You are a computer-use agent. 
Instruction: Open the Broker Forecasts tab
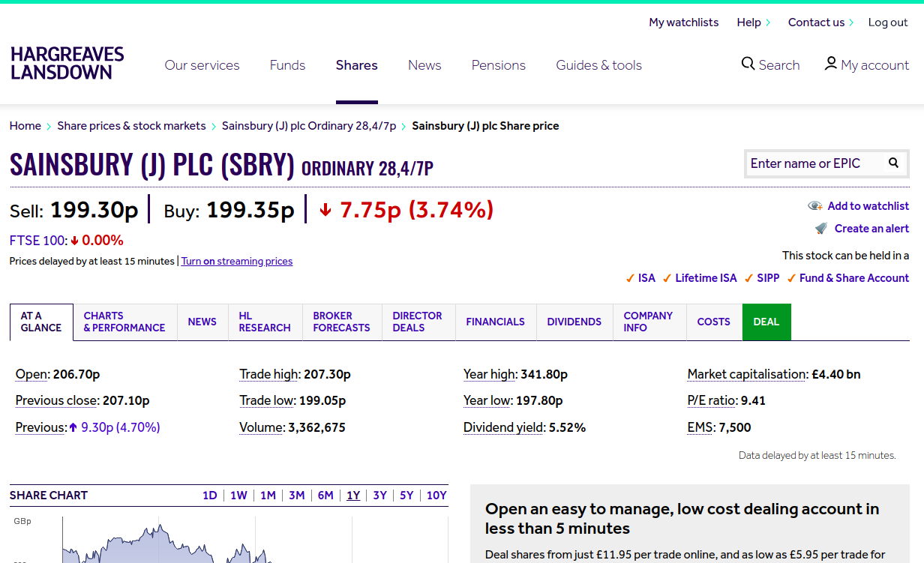pos(341,322)
